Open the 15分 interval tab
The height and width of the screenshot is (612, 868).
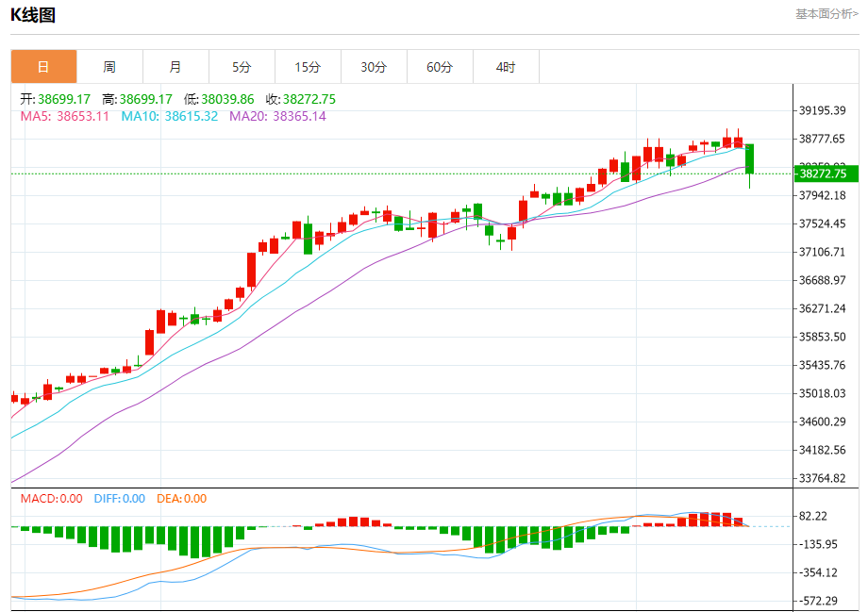[308, 67]
